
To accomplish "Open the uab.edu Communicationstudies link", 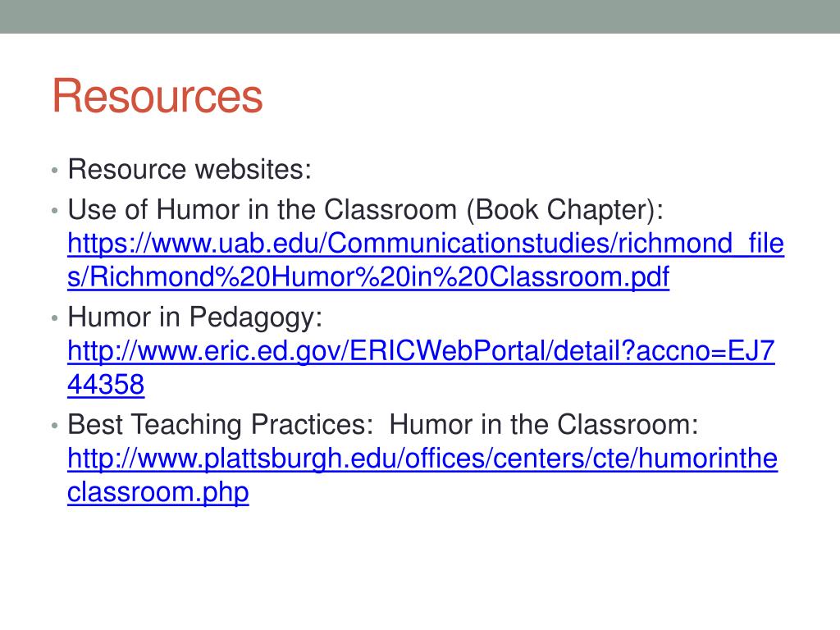I will (x=426, y=244).
